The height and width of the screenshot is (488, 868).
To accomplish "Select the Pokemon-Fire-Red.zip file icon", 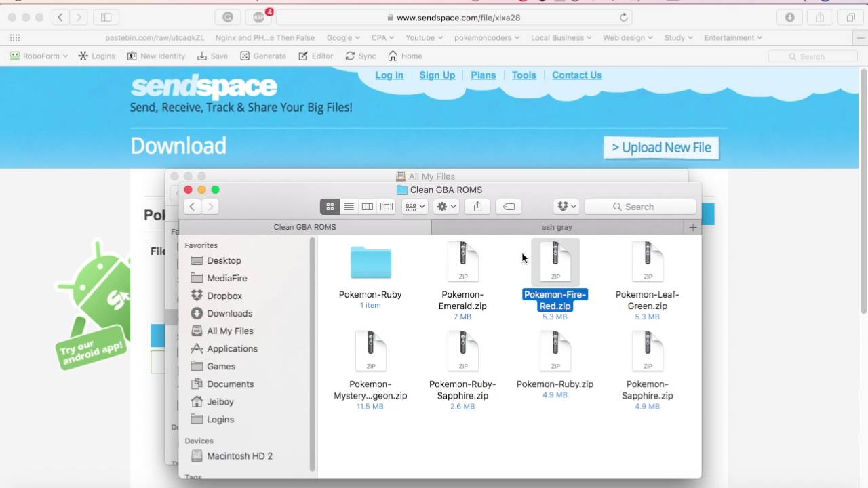I will click(555, 262).
